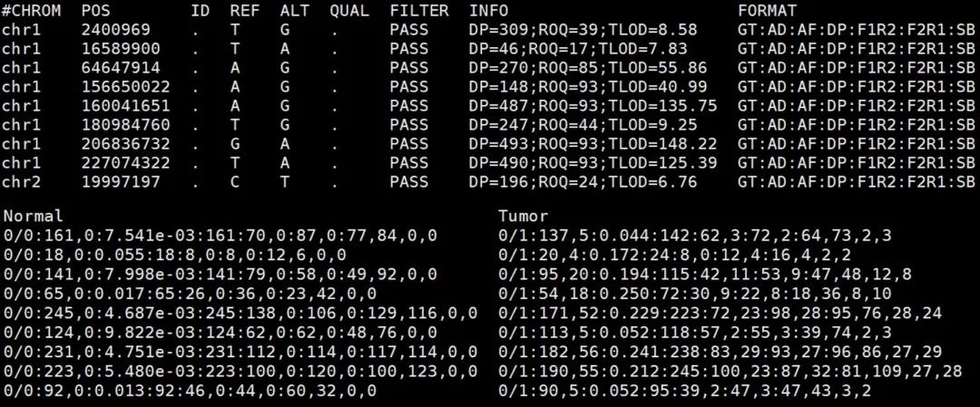
Task: Click the FILTER column header
Action: [419, 11]
